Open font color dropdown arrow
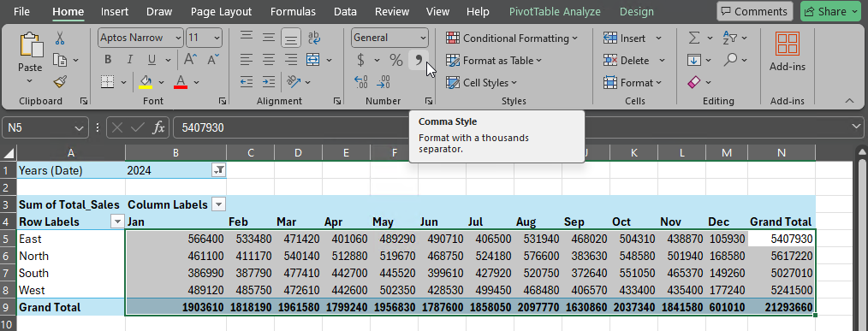 196,82
